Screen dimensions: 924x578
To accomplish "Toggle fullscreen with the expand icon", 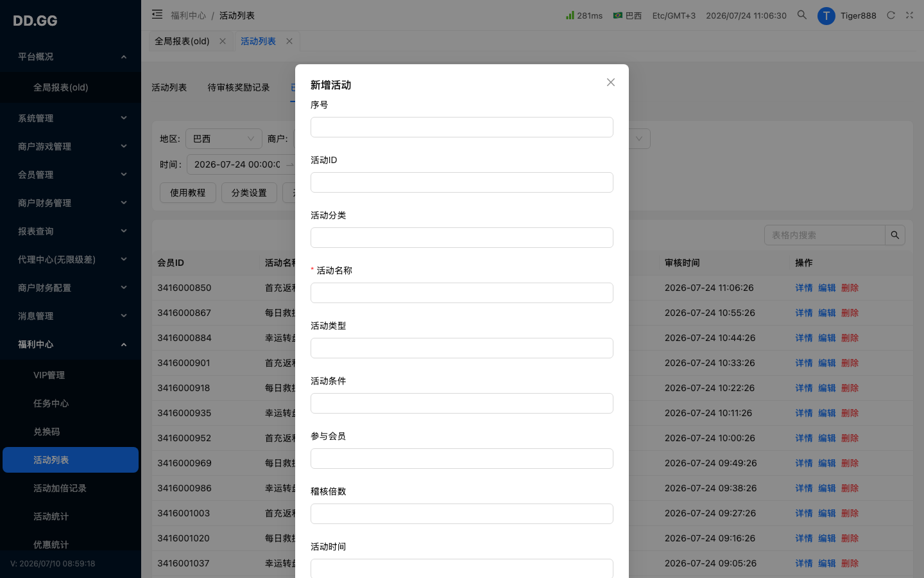I will pos(909,15).
